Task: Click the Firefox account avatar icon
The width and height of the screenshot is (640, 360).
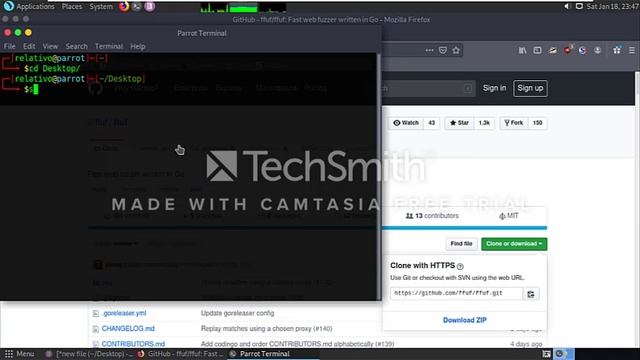Action: click(597, 50)
